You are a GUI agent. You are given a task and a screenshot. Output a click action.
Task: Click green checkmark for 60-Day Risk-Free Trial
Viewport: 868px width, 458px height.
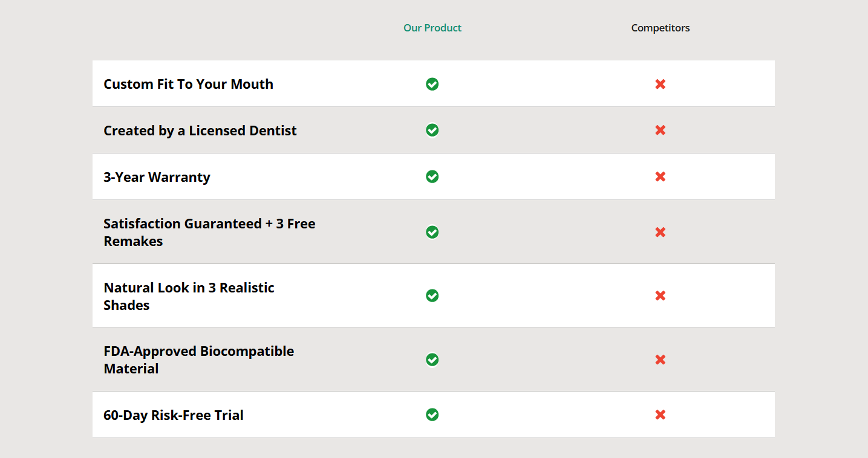(432, 414)
